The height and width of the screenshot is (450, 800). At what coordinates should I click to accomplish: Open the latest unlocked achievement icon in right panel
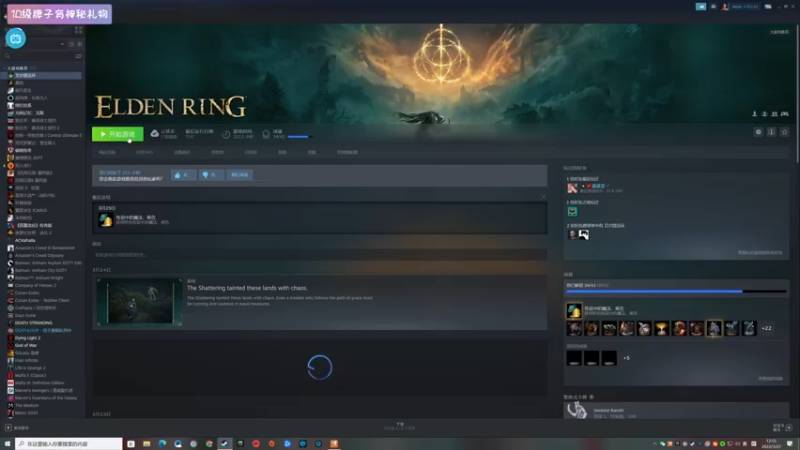tap(573, 310)
